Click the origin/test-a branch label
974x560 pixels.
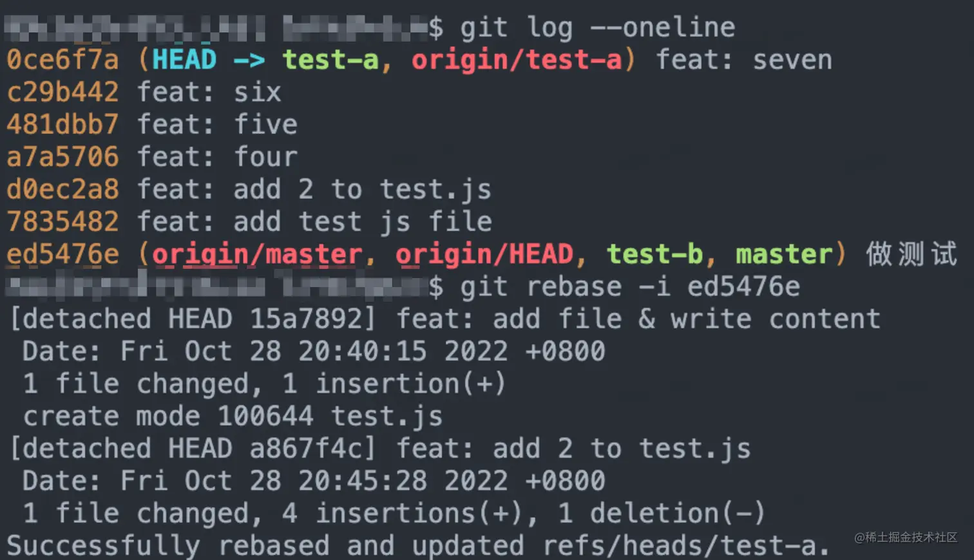click(x=517, y=60)
